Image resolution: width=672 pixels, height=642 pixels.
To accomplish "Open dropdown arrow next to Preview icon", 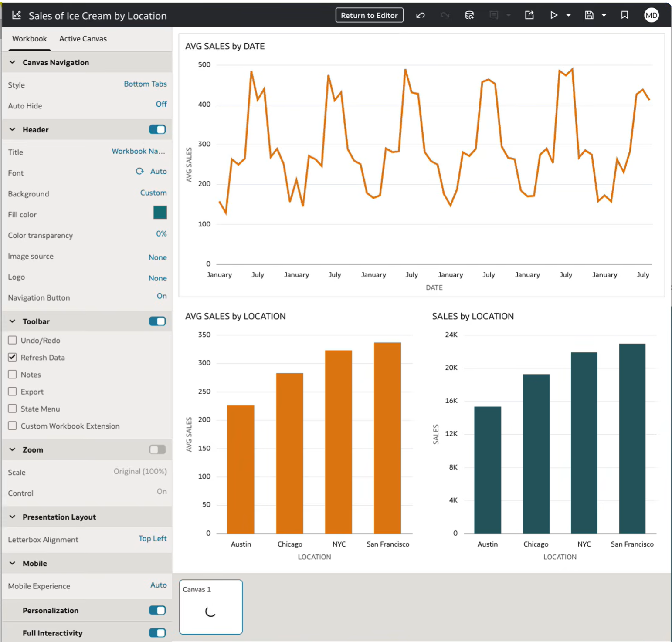I will (568, 15).
